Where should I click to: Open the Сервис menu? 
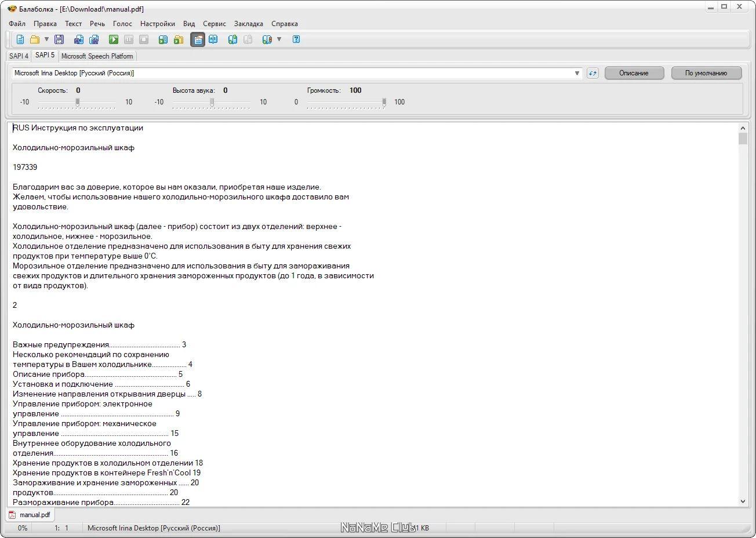[x=215, y=24]
